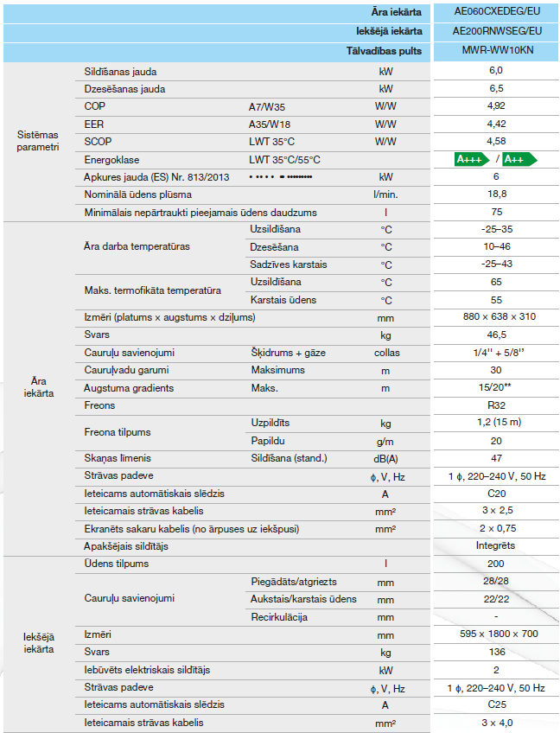Click the COP value 4,92

click(495, 106)
